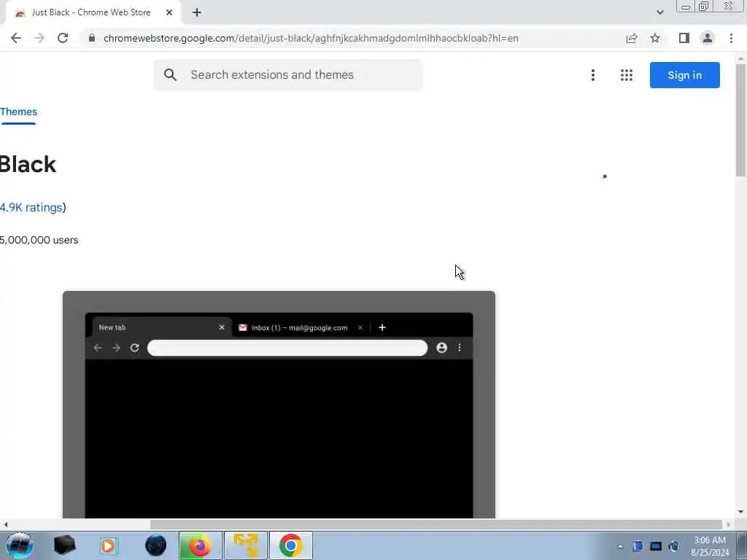Open the Windows Start menu
The height and width of the screenshot is (560, 747).
point(19,545)
